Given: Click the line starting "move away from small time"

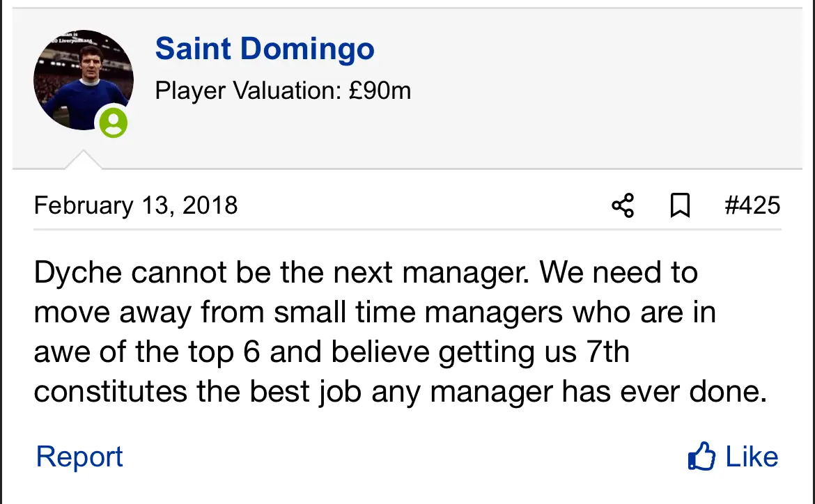Looking at the screenshot, I should [374, 313].
